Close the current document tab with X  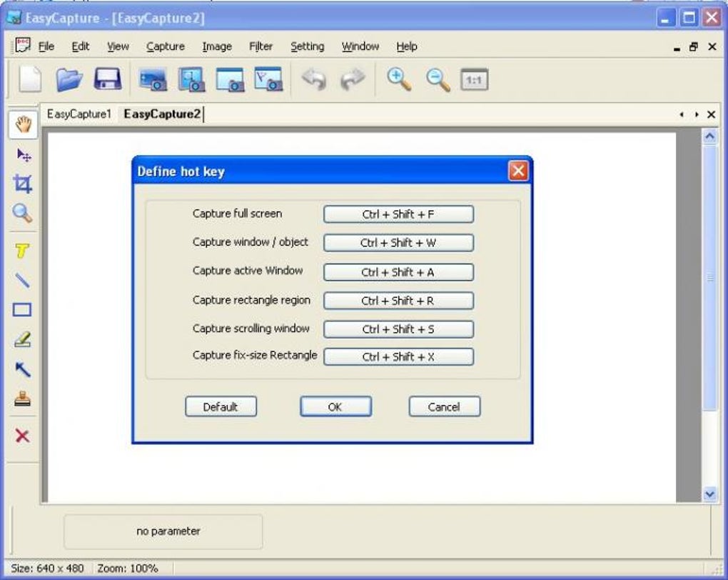tap(711, 114)
